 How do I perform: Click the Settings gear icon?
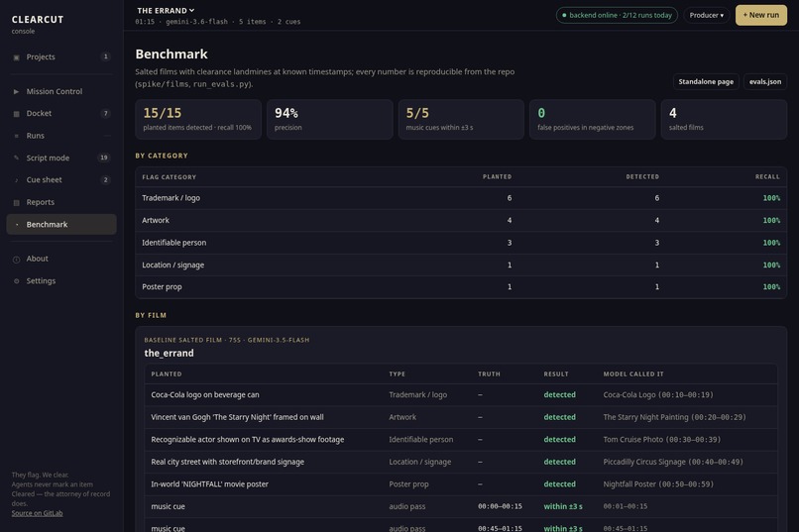coord(16,281)
